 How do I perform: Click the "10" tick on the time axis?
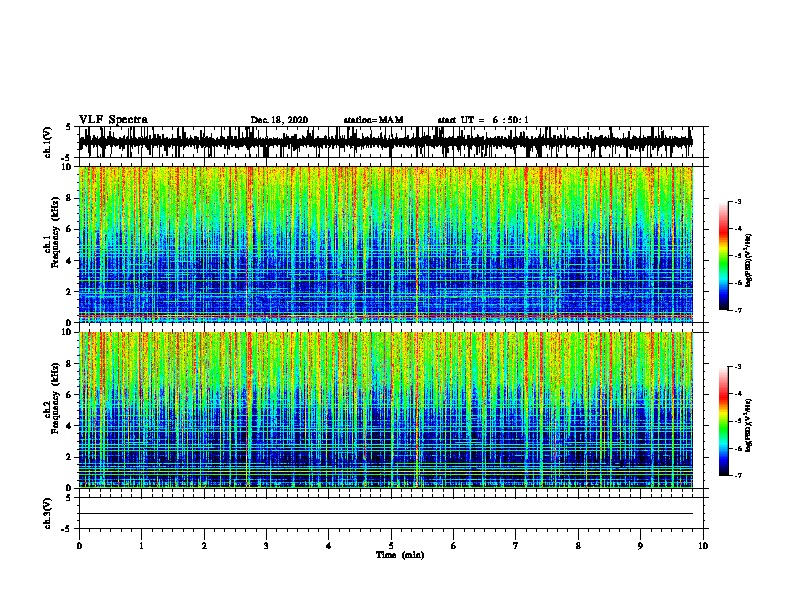coord(703,546)
